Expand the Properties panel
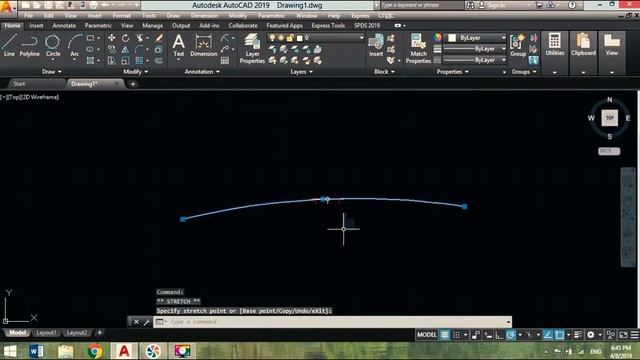The width and height of the screenshot is (640, 360). tap(452, 71)
